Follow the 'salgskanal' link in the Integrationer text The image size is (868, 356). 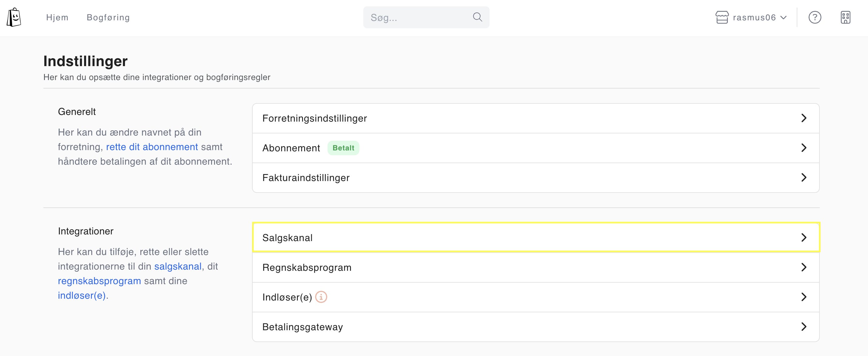(178, 267)
